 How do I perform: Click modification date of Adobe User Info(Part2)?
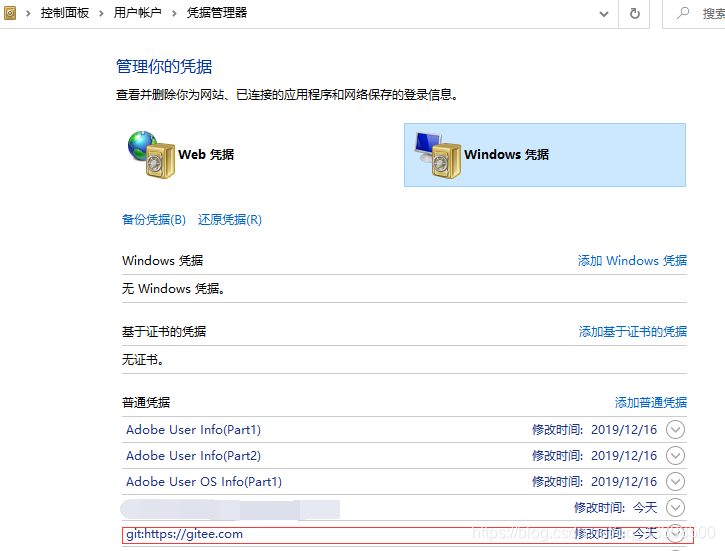tap(595, 456)
